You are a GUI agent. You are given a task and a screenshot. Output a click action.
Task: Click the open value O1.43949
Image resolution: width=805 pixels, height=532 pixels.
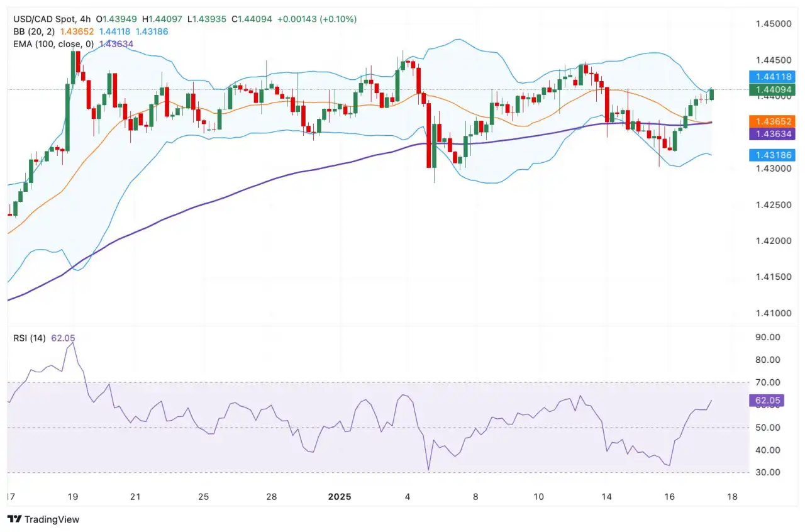tap(118, 19)
